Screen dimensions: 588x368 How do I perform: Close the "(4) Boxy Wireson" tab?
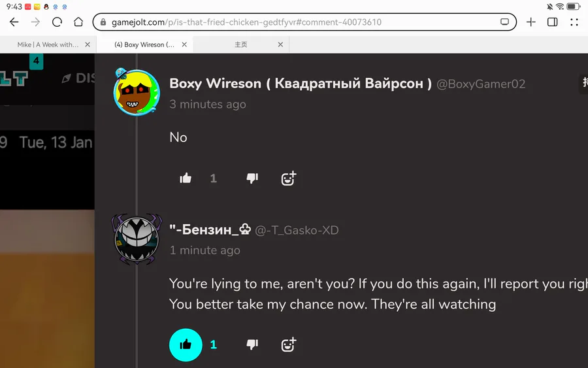[184, 44]
